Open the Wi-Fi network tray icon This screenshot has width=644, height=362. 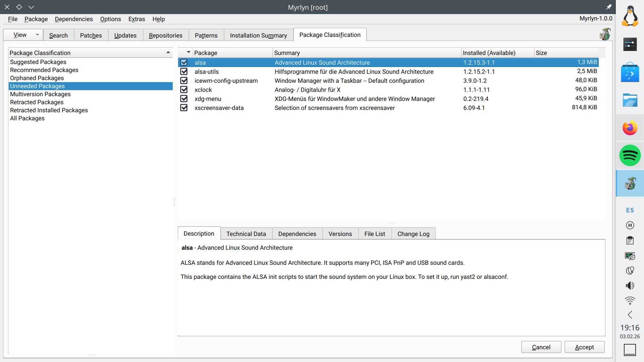[x=630, y=300]
